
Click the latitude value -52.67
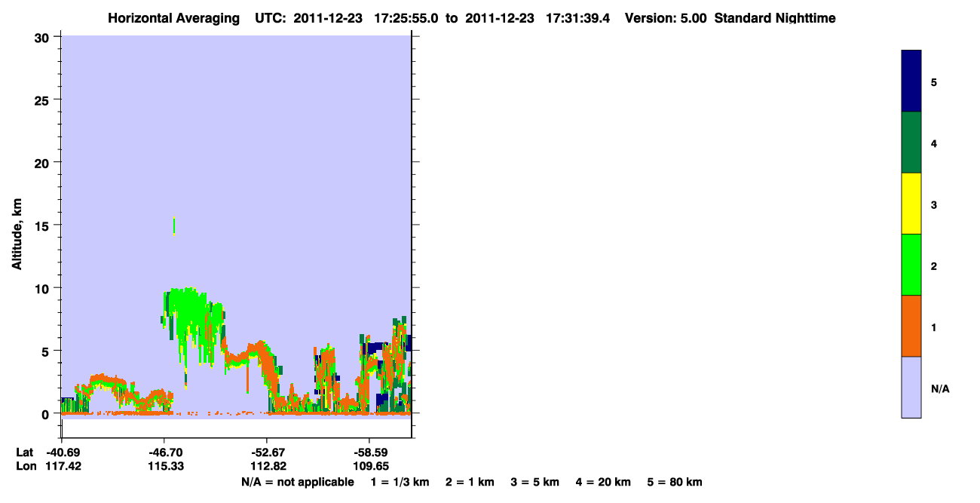[x=267, y=452]
